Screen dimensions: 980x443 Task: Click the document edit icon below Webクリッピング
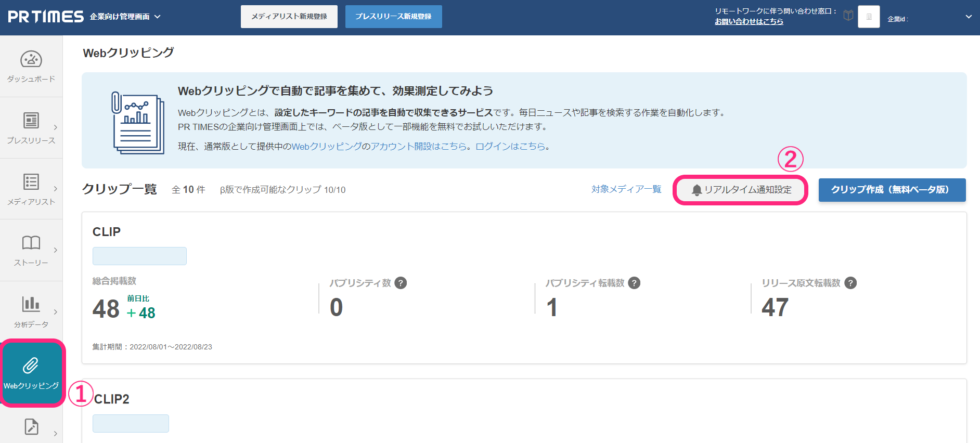pyautogui.click(x=31, y=427)
